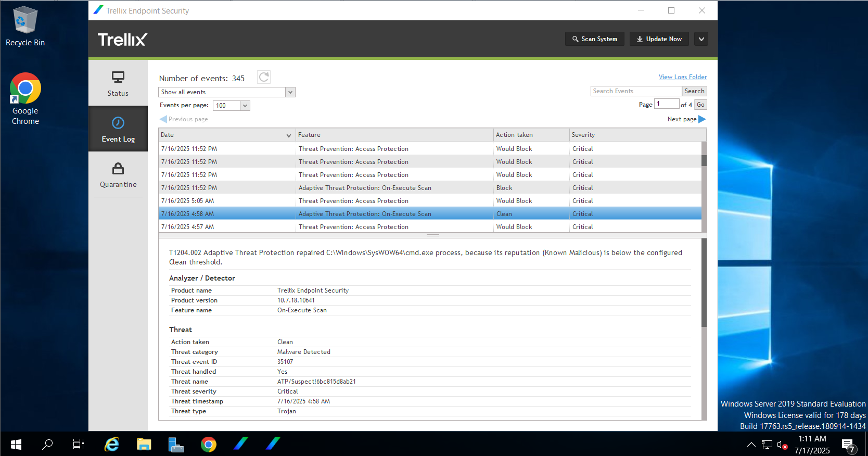Click product version 10.7.18.10641
Viewport: 868px width, 456px height.
click(296, 300)
